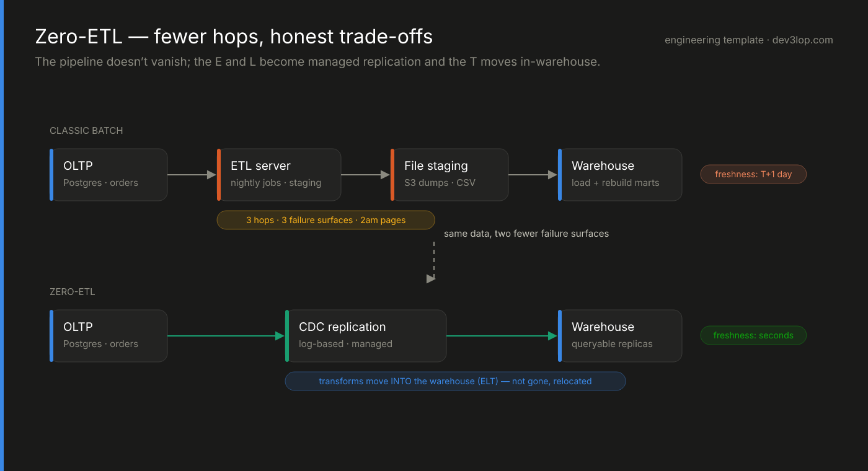Click the transforms move INTO the warehouse pill
Viewport: 868px width, 471px height.
click(455, 381)
